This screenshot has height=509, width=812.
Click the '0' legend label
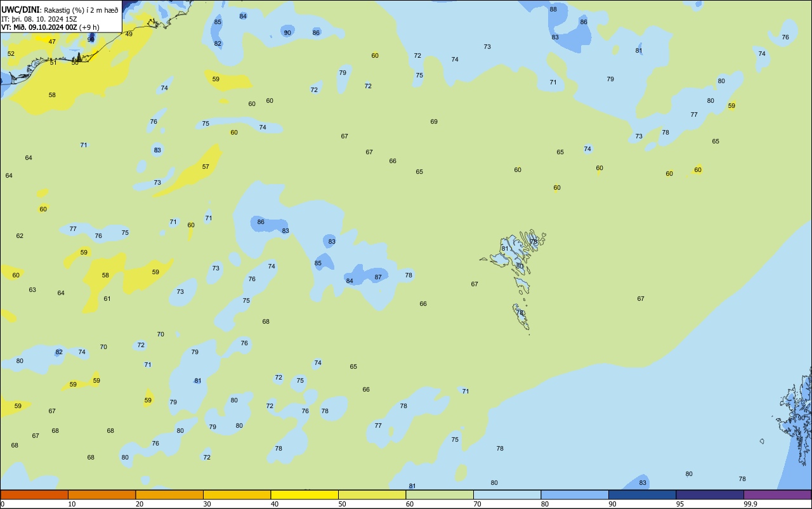pyautogui.click(x=3, y=504)
